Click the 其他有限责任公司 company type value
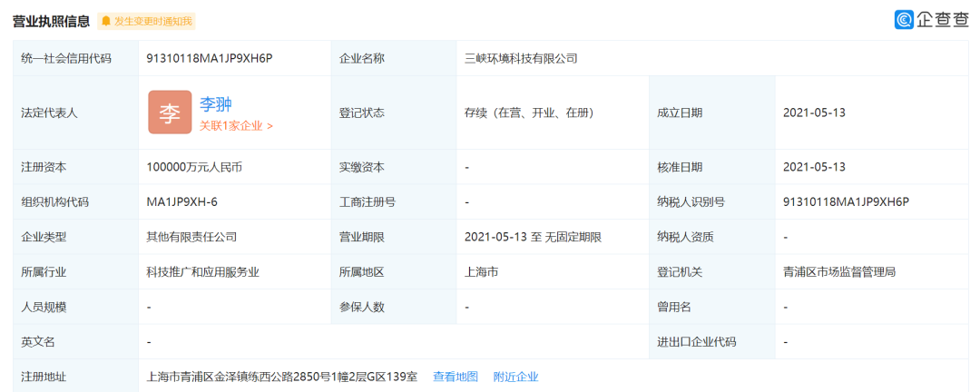 [191, 237]
